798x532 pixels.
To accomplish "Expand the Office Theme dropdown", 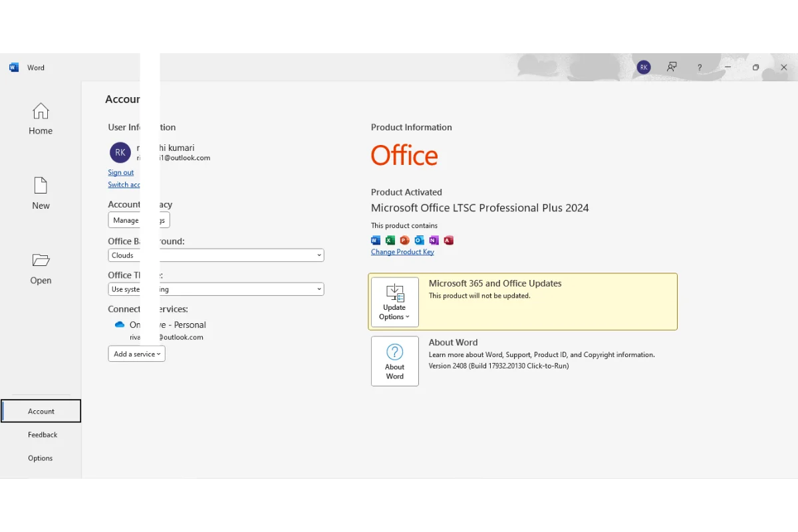I will point(319,289).
